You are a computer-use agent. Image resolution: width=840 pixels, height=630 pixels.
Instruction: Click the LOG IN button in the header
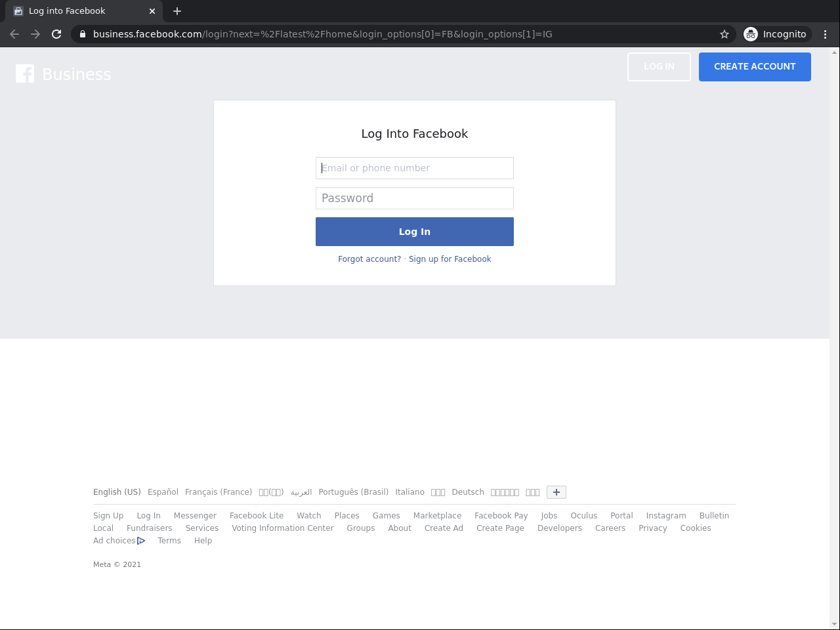pos(659,67)
